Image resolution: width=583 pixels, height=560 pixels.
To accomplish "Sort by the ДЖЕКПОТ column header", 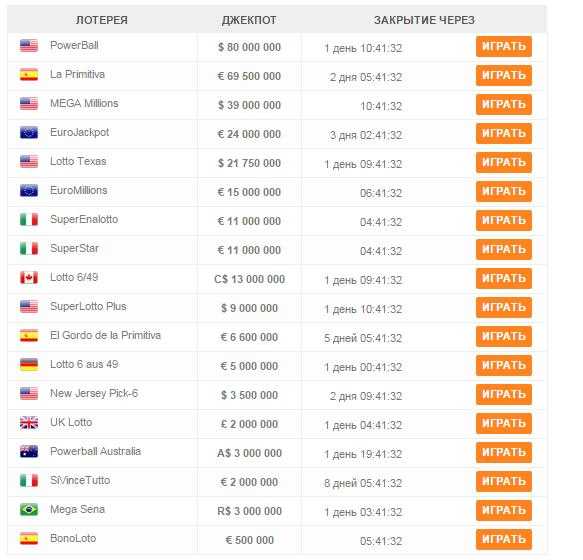I will [x=249, y=20].
